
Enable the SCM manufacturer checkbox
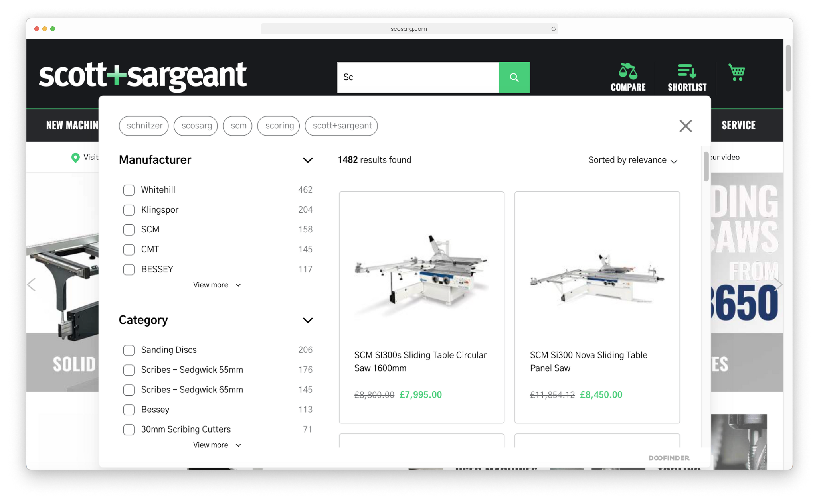(129, 230)
